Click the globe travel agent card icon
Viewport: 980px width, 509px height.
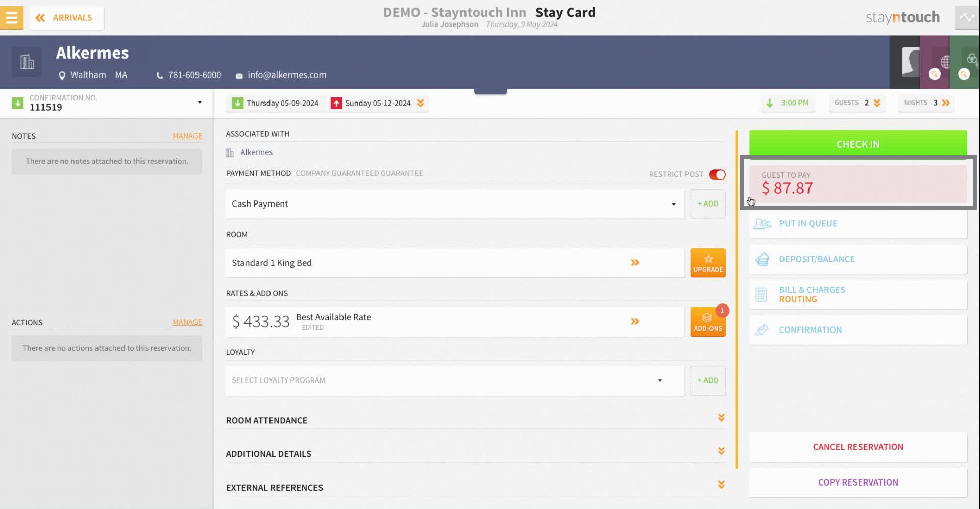coord(945,62)
